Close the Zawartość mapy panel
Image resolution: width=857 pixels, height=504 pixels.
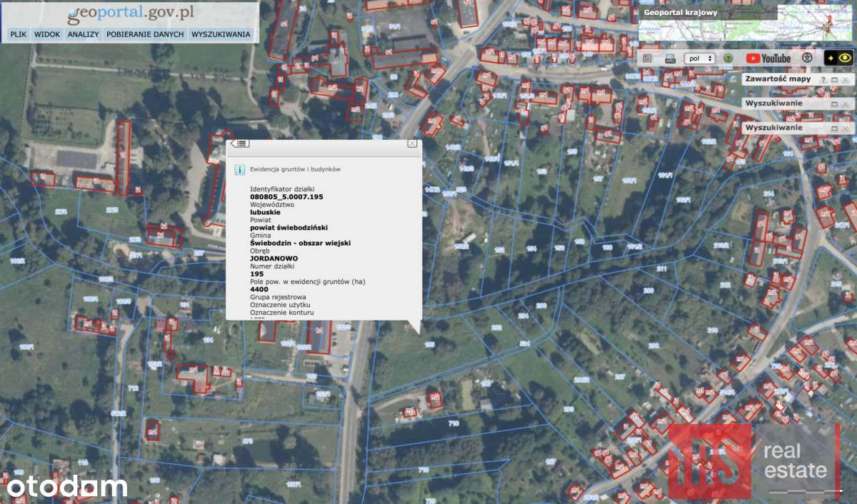click(x=846, y=80)
